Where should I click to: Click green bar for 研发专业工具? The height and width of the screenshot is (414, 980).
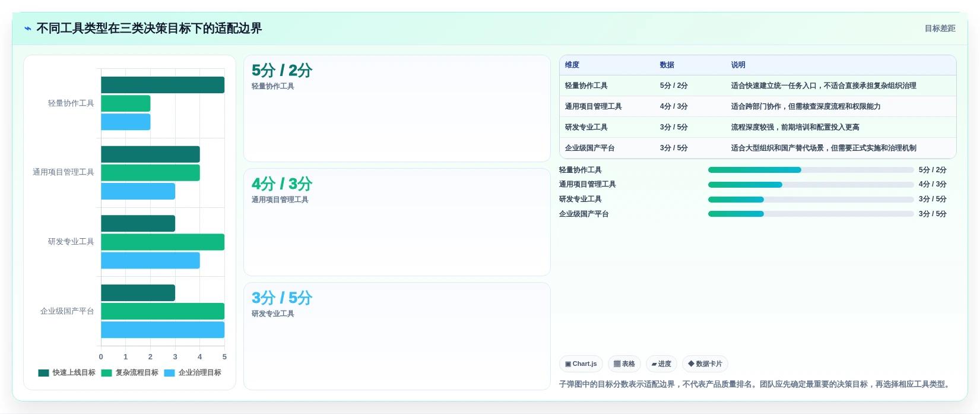(163, 242)
